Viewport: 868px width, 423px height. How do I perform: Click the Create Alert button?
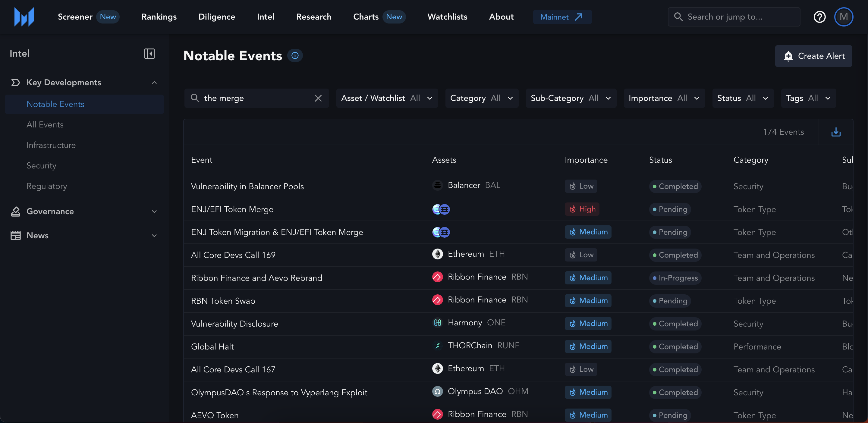click(x=813, y=56)
